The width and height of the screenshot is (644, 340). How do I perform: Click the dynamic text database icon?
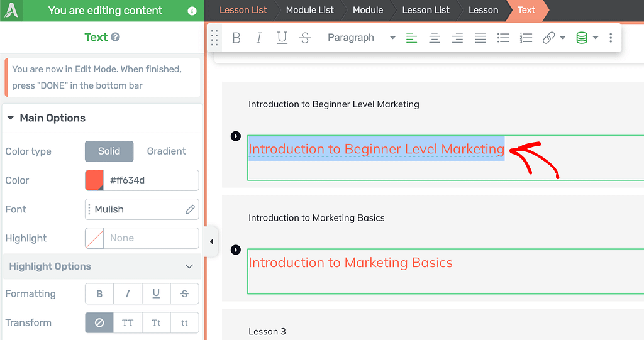click(582, 38)
